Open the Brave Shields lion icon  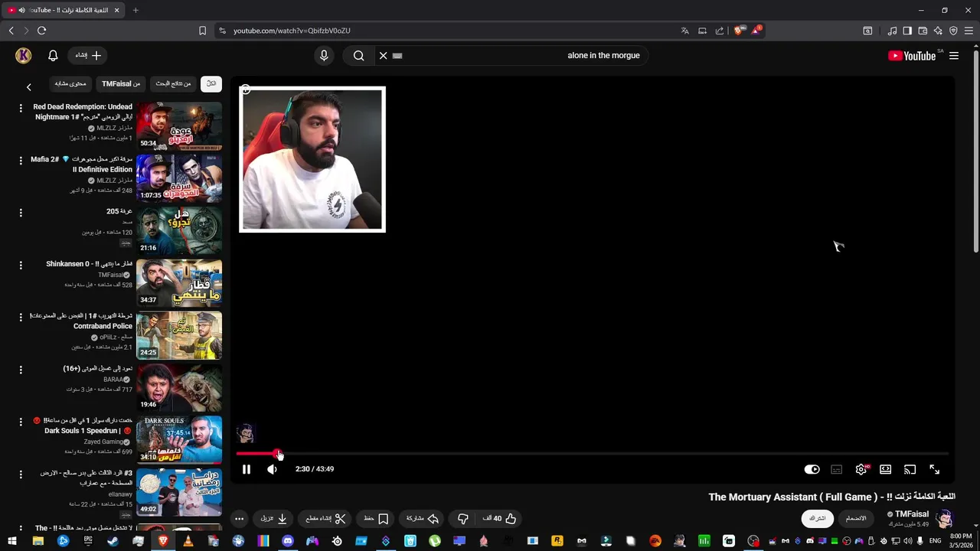point(738,31)
